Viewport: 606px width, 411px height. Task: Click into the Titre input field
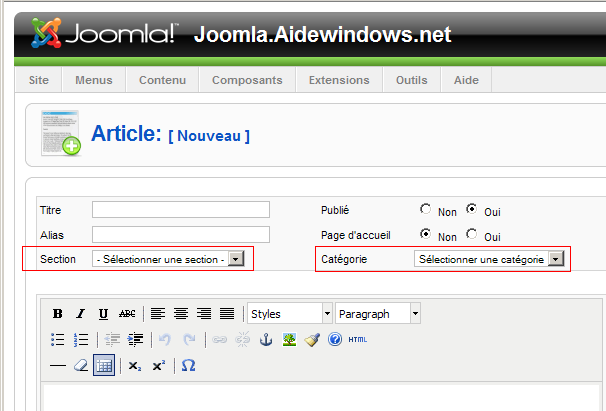coord(181,210)
